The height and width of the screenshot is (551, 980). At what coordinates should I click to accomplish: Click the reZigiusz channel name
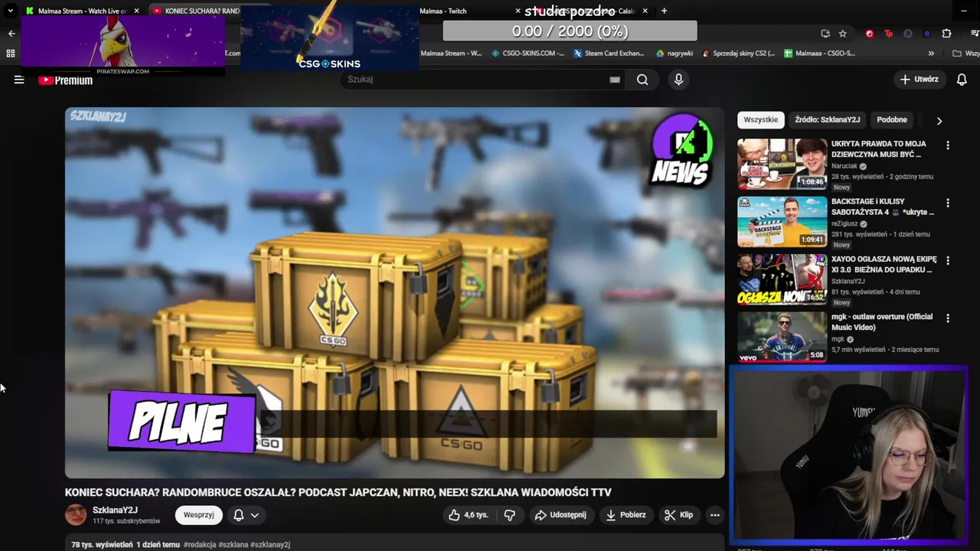(845, 223)
